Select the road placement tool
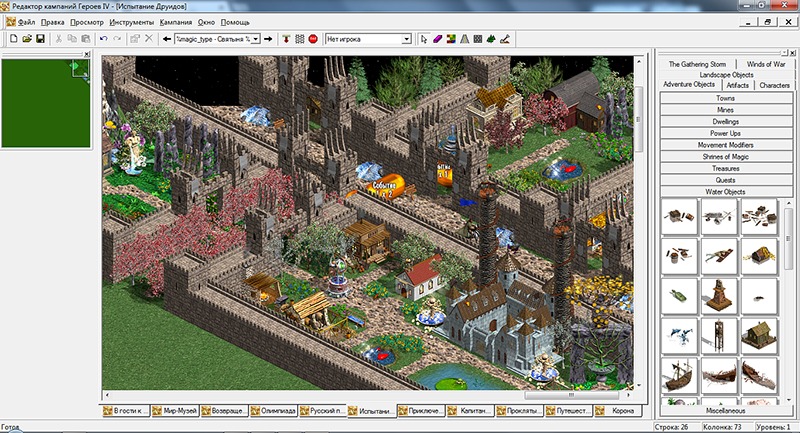The image size is (800, 433). [x=464, y=39]
